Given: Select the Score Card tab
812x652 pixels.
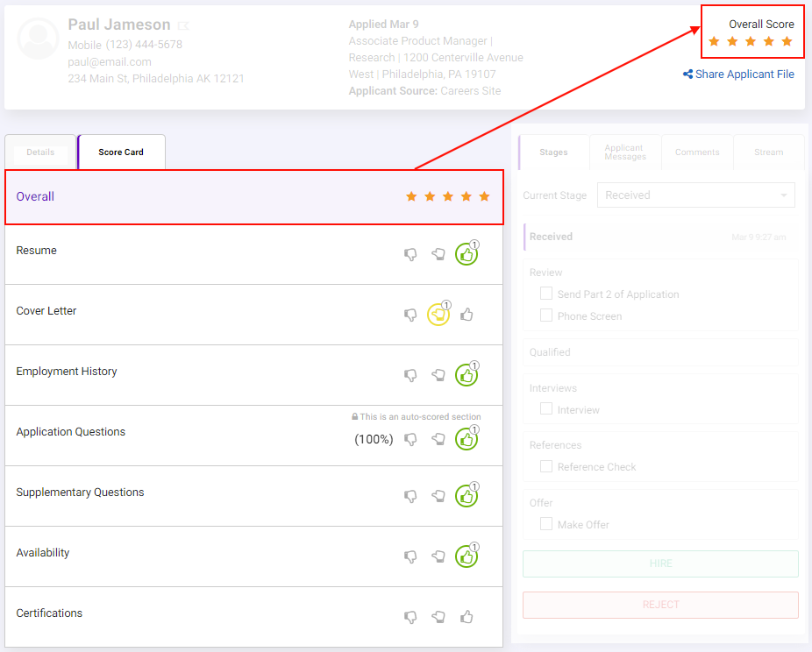Looking at the screenshot, I should (121, 152).
